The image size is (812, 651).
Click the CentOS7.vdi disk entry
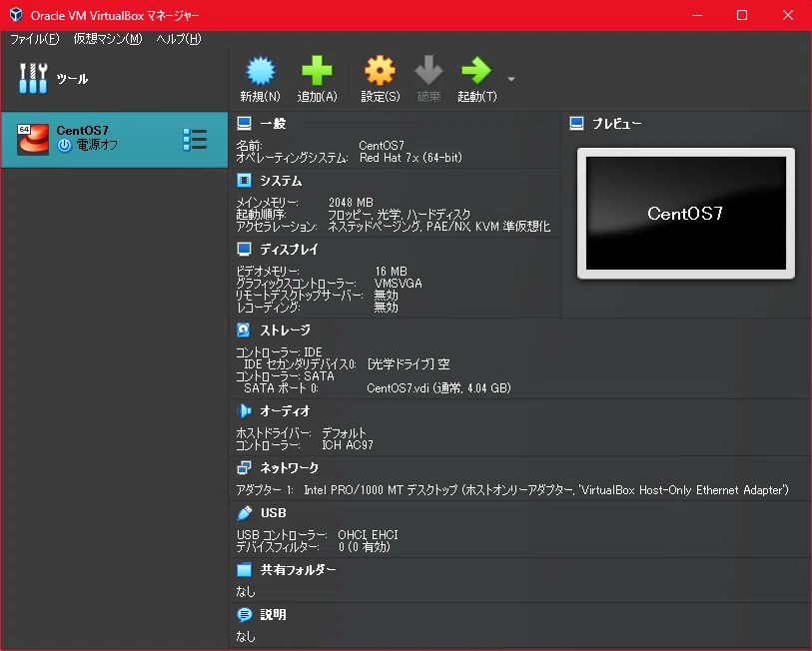[438, 388]
